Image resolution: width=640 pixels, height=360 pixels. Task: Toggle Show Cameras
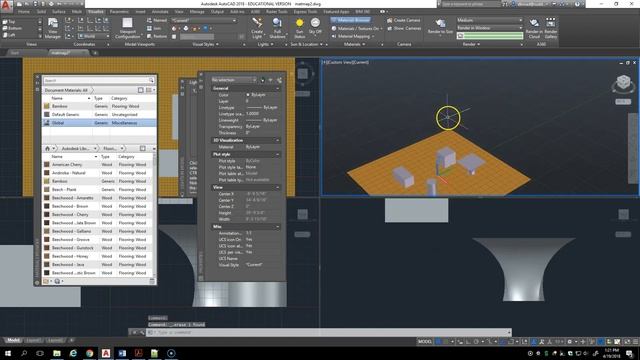404,28
